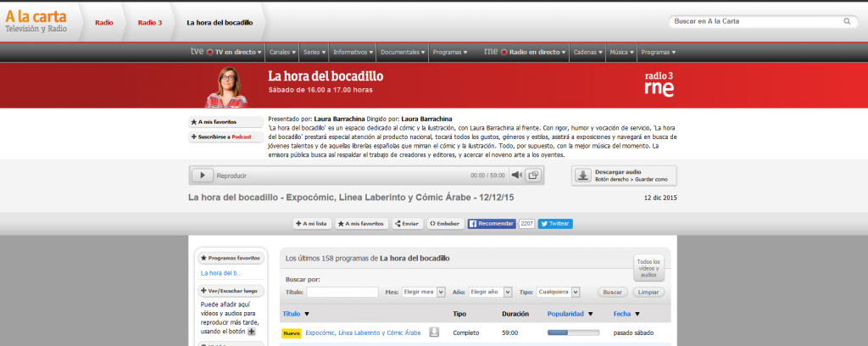Select the La hora del bocadillo breadcrumb
Viewport: 868px width, 346px height.
(220, 23)
